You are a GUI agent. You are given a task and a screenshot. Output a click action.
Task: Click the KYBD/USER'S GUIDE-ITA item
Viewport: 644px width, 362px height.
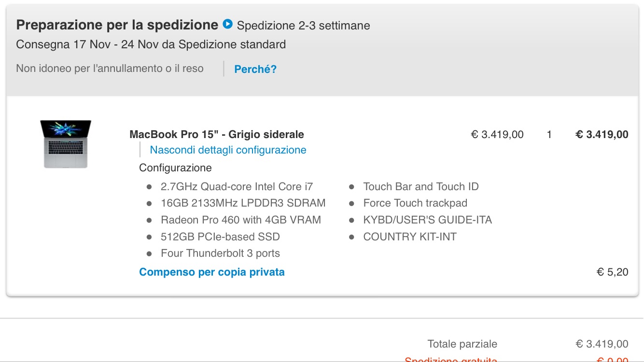click(x=428, y=220)
